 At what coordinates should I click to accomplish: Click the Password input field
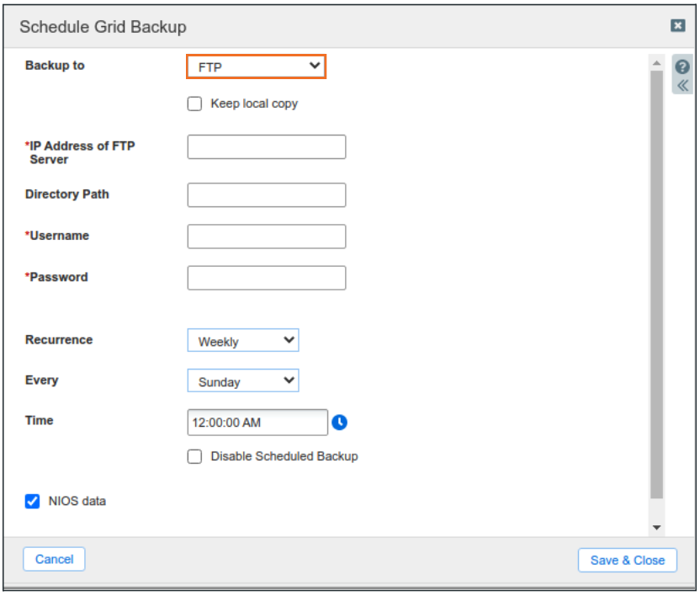click(266, 278)
